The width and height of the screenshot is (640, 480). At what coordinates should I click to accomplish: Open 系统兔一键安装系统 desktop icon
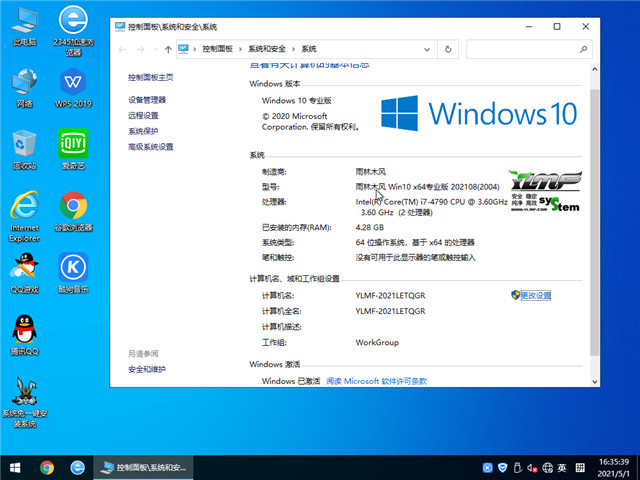(x=24, y=402)
